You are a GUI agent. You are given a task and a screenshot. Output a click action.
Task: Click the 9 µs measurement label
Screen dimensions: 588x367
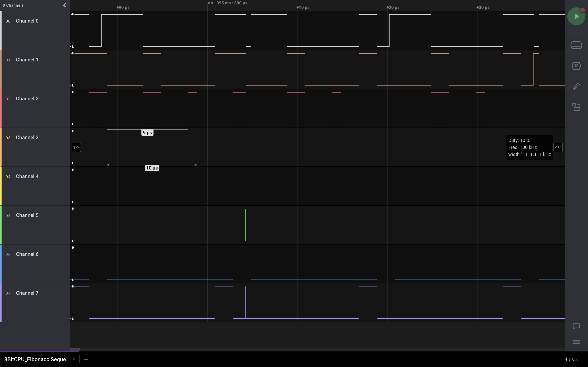click(x=147, y=133)
